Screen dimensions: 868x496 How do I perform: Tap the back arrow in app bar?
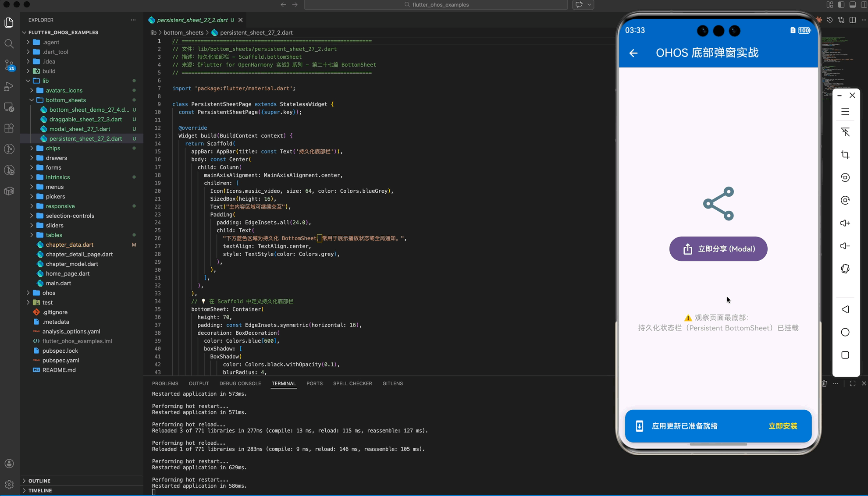(x=633, y=53)
